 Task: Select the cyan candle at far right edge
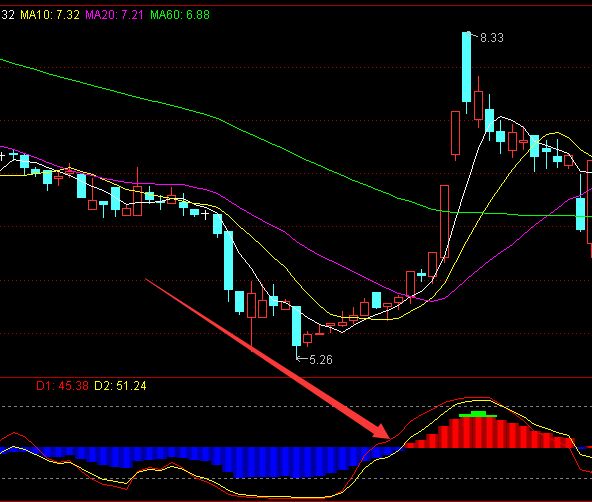point(580,214)
